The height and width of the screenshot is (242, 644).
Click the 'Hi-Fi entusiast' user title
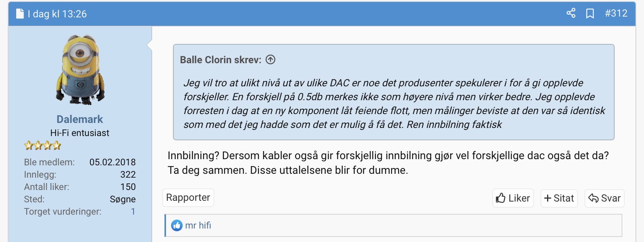point(80,133)
